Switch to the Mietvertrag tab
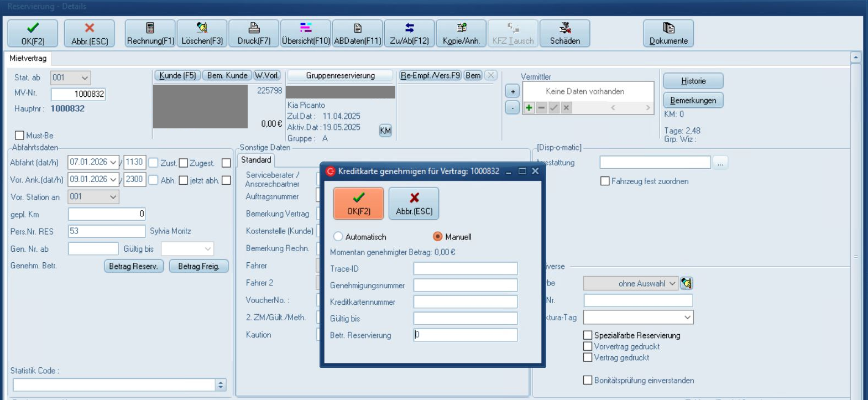868x400 pixels. [28, 58]
